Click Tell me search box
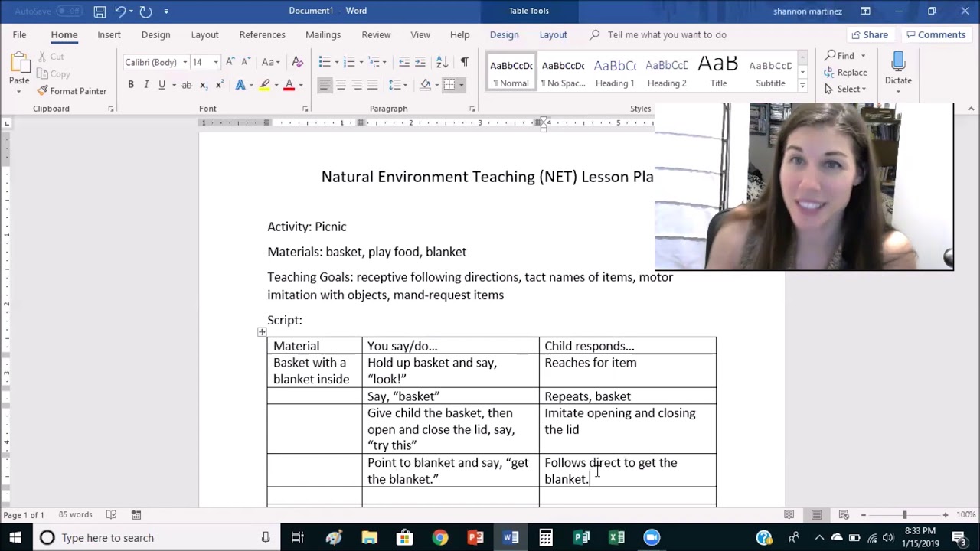 [667, 34]
